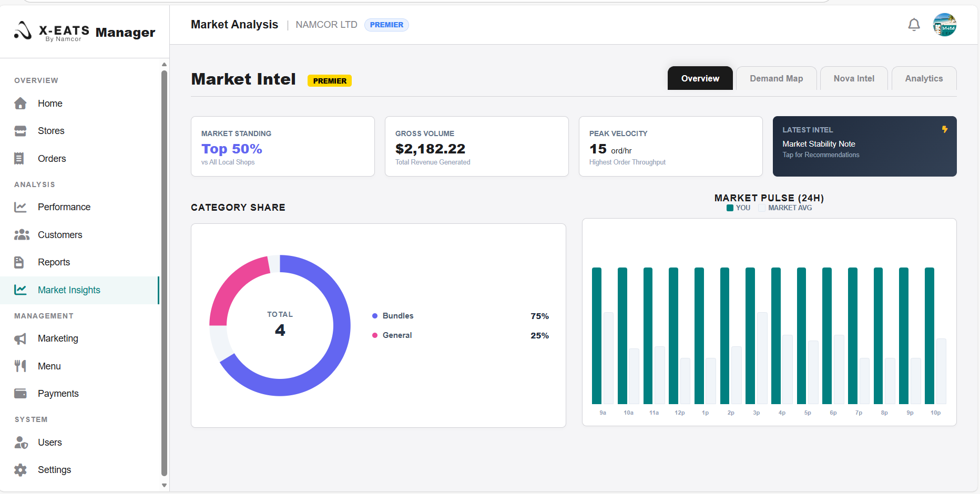Tap the Market Stability Note card
Screen dimensions: 980x494
click(x=864, y=146)
